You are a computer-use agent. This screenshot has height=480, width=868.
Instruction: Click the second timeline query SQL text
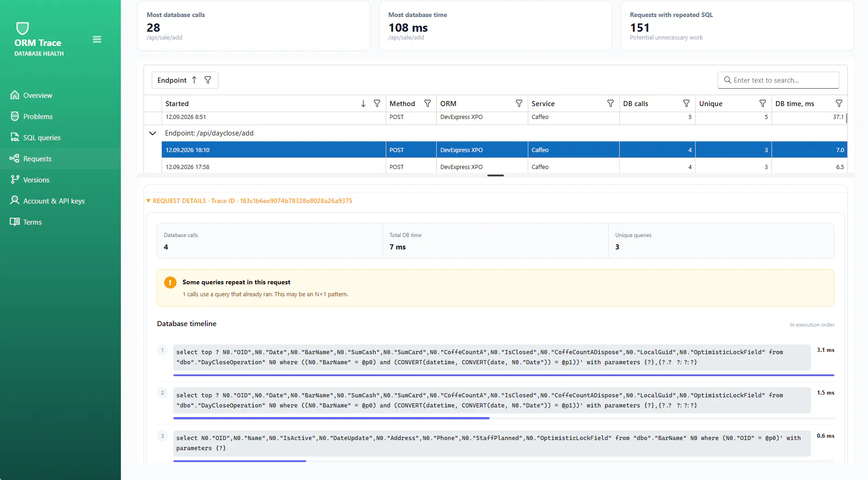(491, 400)
